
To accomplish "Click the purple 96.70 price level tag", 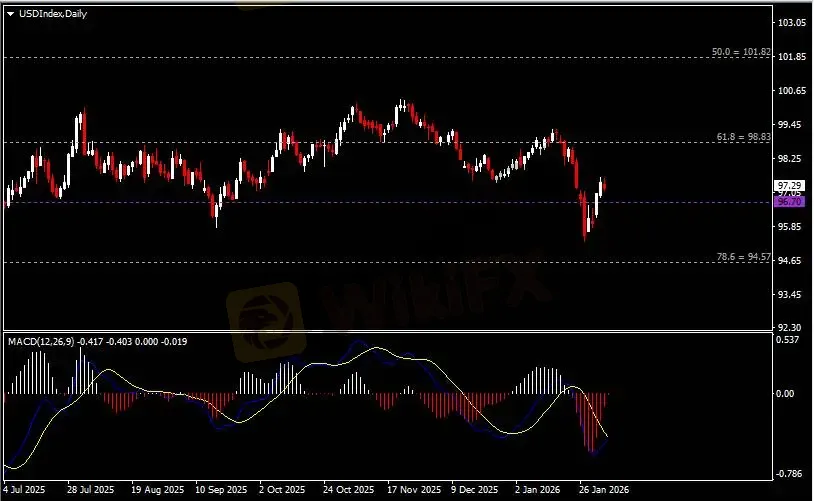I will [x=789, y=201].
